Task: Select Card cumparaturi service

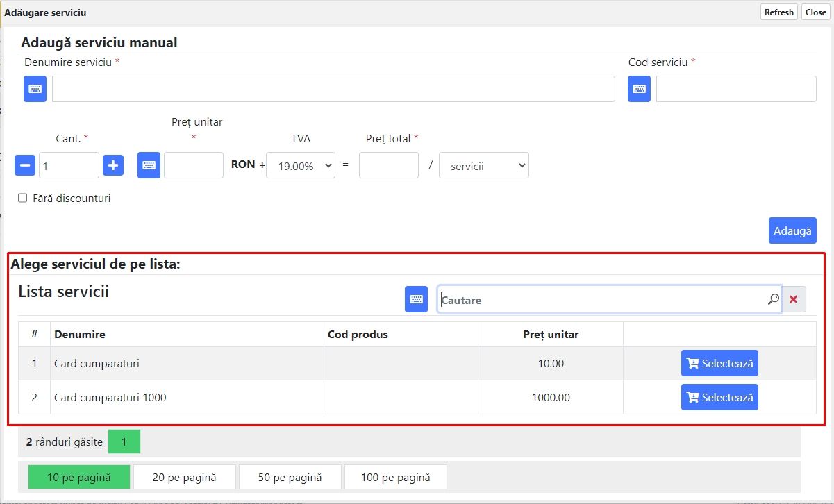Action: (719, 363)
